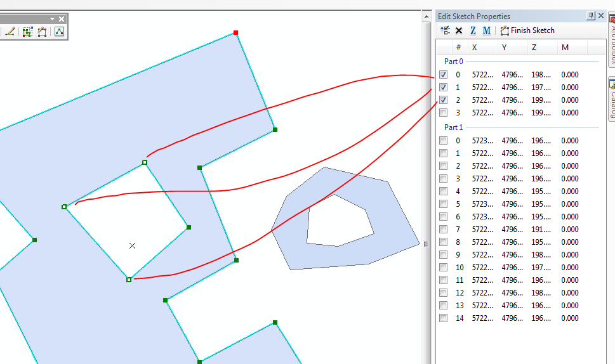This screenshot has height=364, width=615.
Task: Click the splitter grip beside the map
Action: 426,244
